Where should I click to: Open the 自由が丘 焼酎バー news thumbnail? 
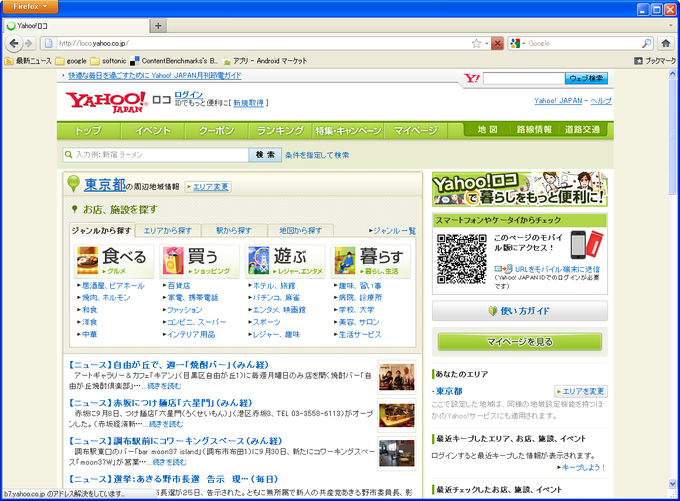(396, 377)
